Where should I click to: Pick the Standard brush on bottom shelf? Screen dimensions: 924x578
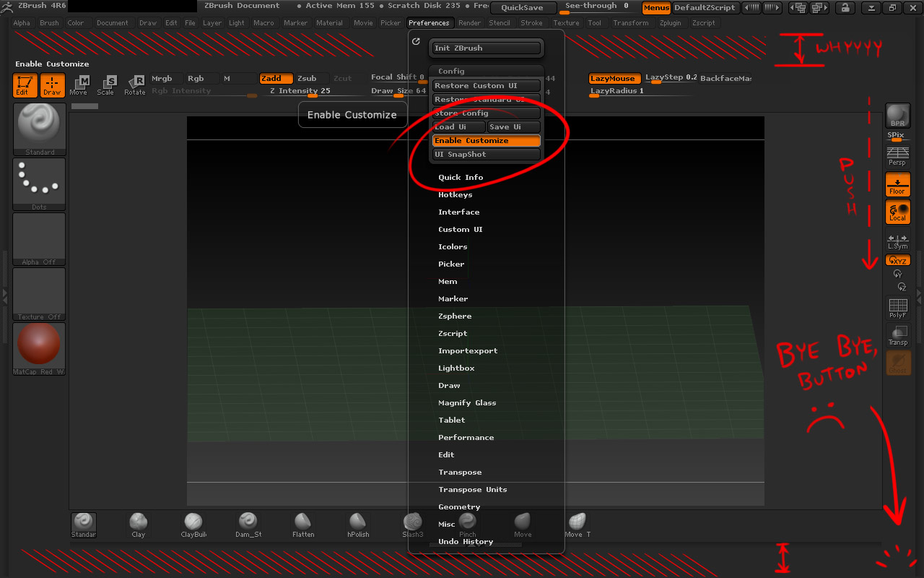coord(84,525)
